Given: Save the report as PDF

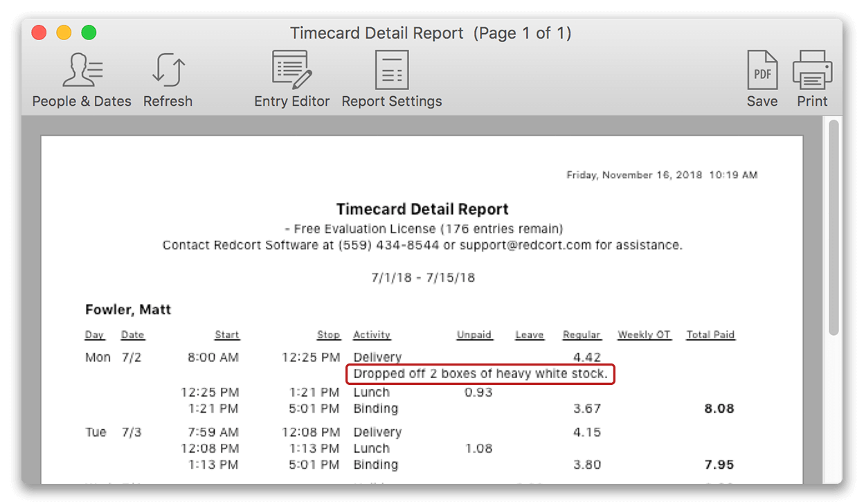Looking at the screenshot, I should [762, 78].
